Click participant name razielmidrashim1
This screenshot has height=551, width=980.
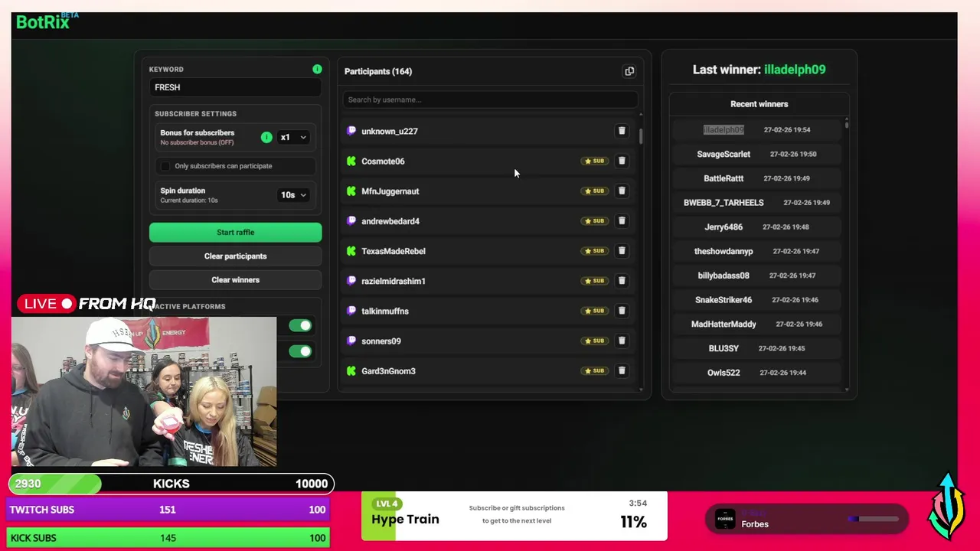coord(394,281)
